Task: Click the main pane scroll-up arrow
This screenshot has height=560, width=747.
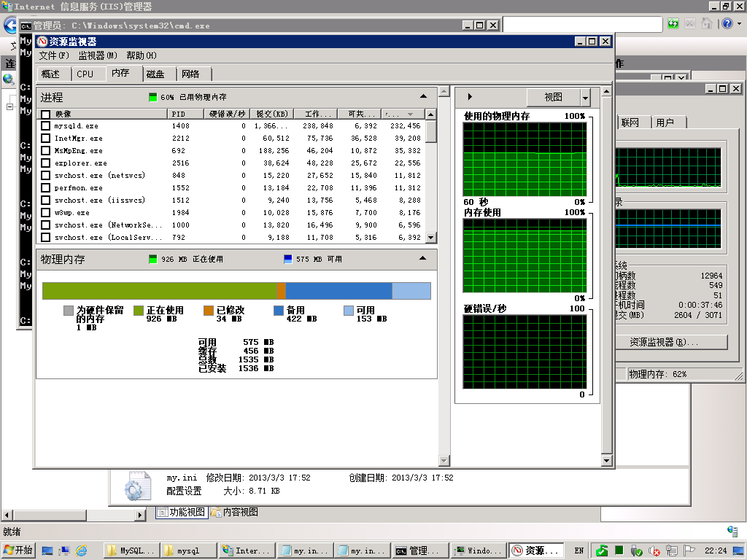Action: (x=444, y=91)
